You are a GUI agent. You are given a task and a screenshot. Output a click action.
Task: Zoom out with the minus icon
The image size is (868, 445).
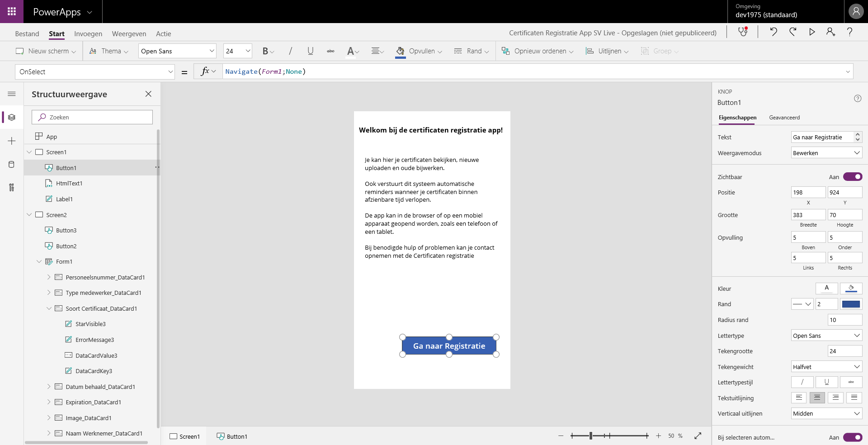coord(561,436)
